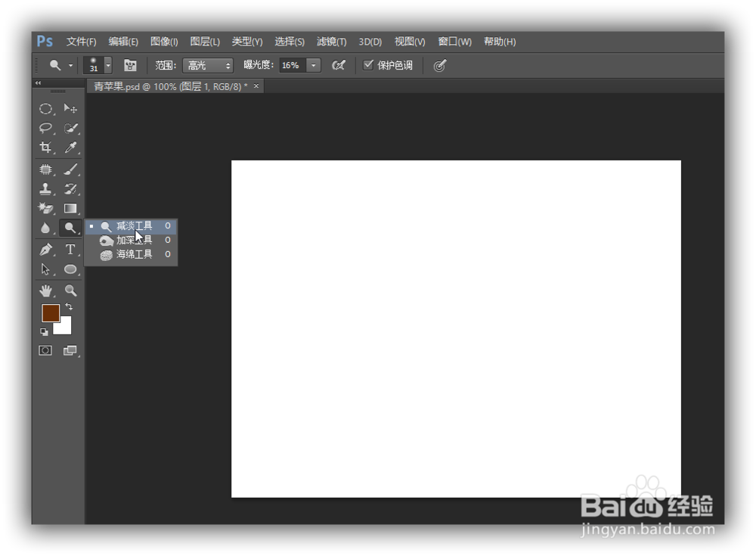Select the Crop tool in toolbar
Image resolution: width=756 pixels, height=556 pixels.
point(45,148)
